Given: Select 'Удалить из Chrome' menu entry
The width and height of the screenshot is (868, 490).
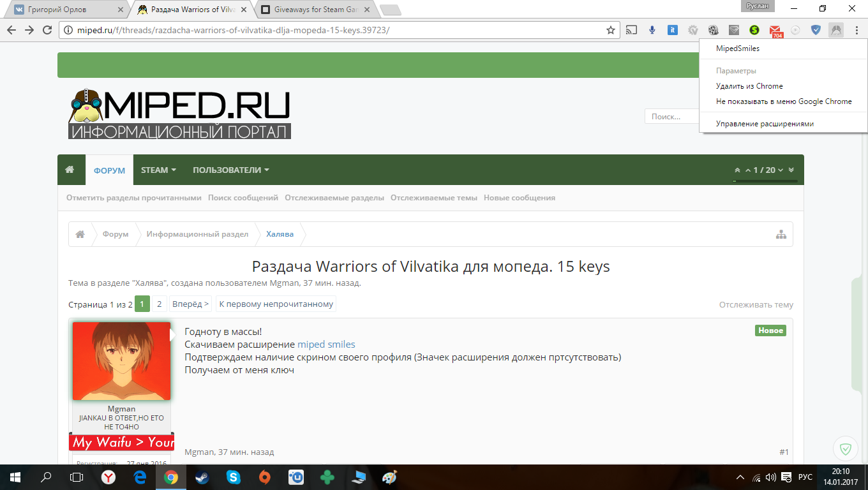Looking at the screenshot, I should pyautogui.click(x=784, y=86).
